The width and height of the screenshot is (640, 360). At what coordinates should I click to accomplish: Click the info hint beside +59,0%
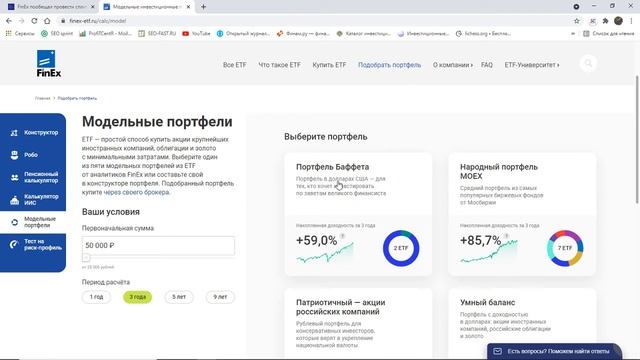pos(342,236)
